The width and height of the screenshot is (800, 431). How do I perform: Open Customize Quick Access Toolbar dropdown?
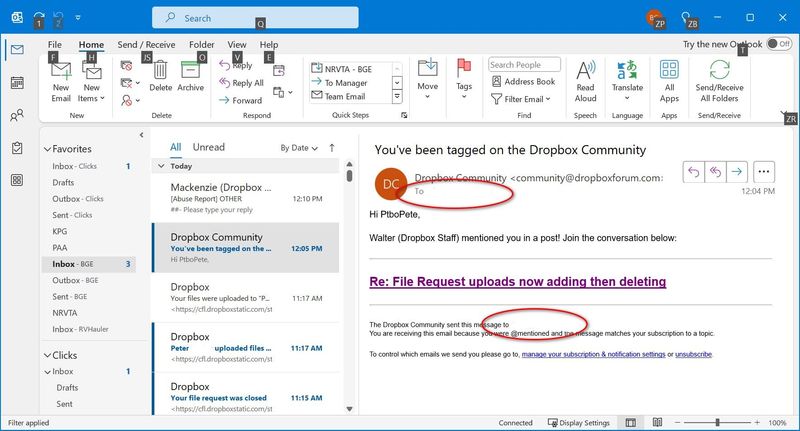point(78,17)
